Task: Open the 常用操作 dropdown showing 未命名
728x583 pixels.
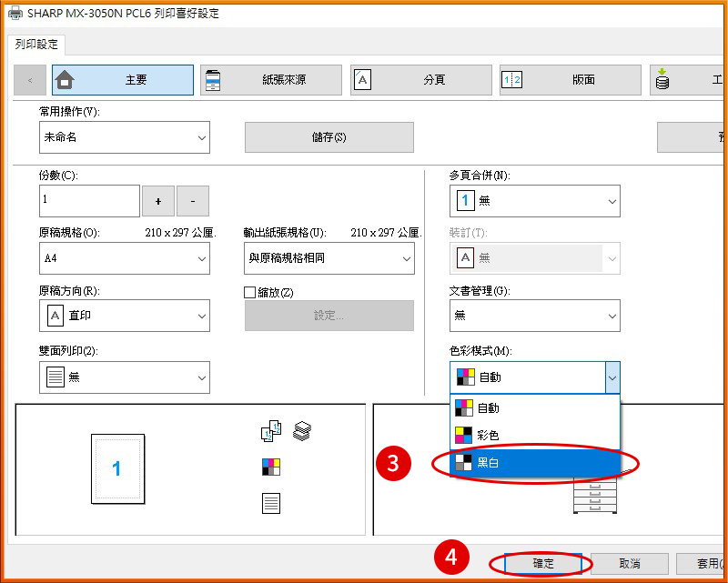Action: click(125, 137)
